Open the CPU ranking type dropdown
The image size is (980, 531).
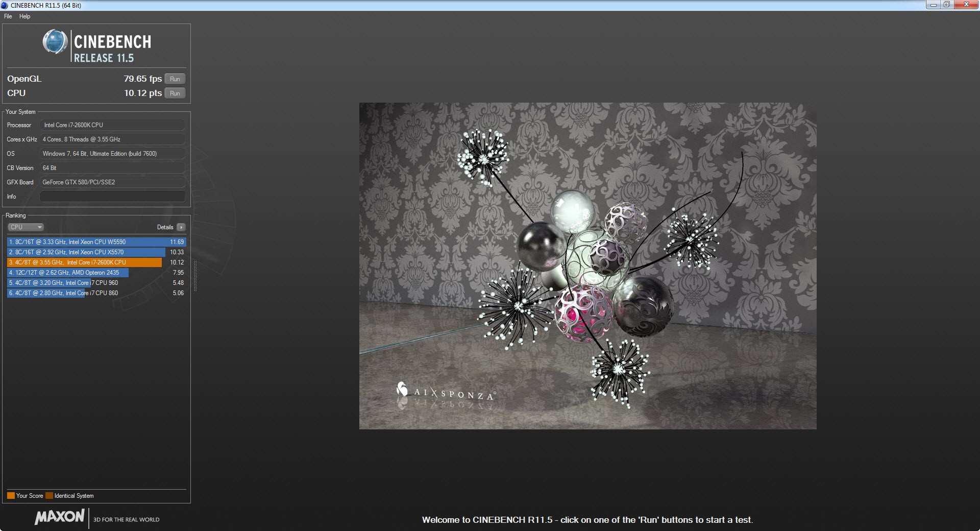26,227
